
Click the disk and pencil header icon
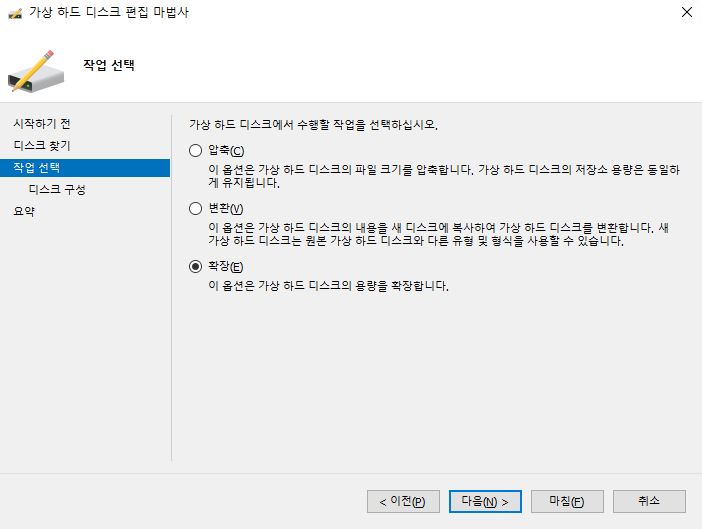[38, 67]
